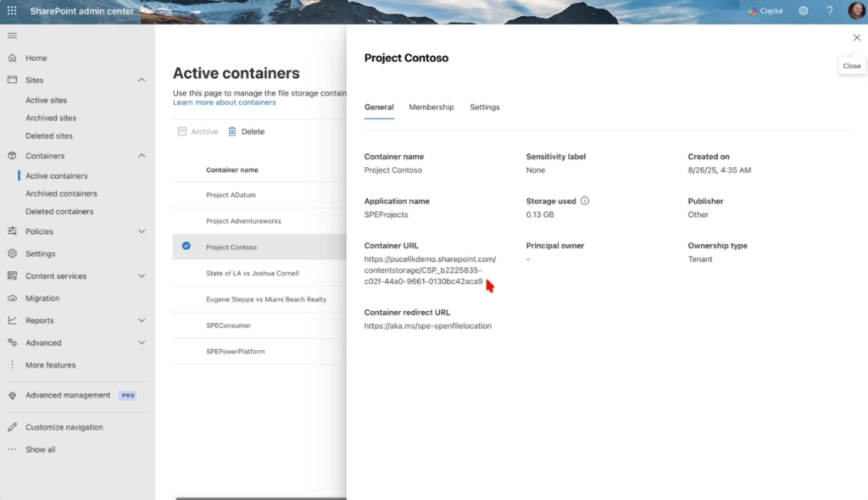Open the app launcher waffle icon
The height and width of the screenshot is (500, 868).
(12, 10)
